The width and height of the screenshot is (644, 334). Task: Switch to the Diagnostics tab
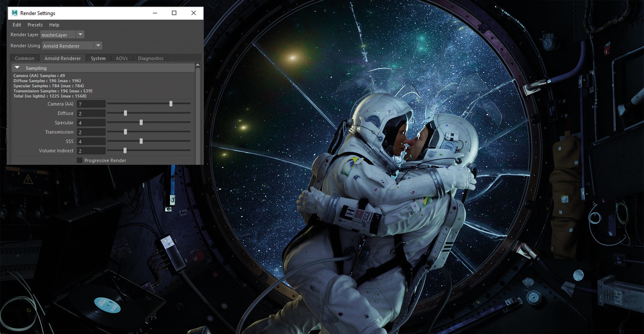(x=151, y=58)
